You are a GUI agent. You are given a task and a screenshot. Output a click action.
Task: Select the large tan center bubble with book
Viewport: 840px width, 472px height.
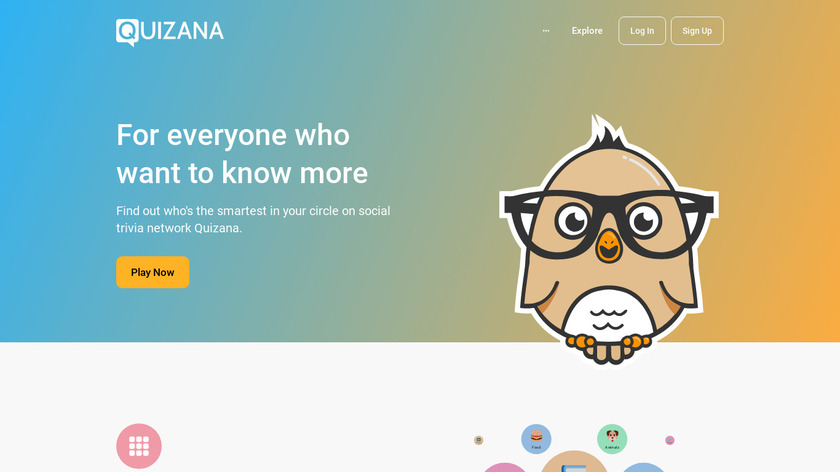[574, 462]
